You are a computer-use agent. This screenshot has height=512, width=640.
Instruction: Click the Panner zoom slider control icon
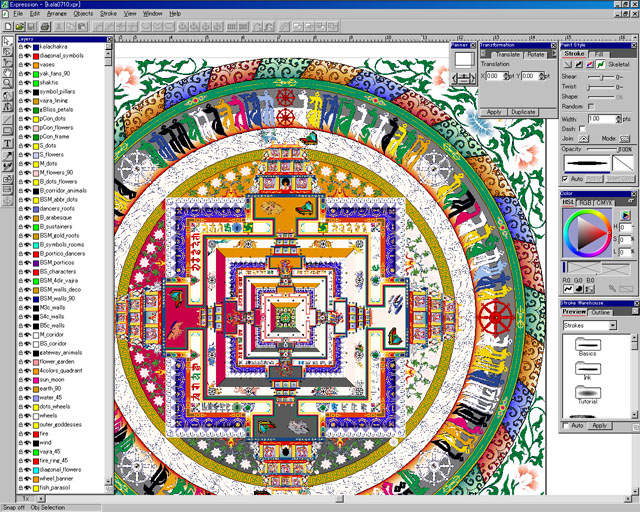463,78
